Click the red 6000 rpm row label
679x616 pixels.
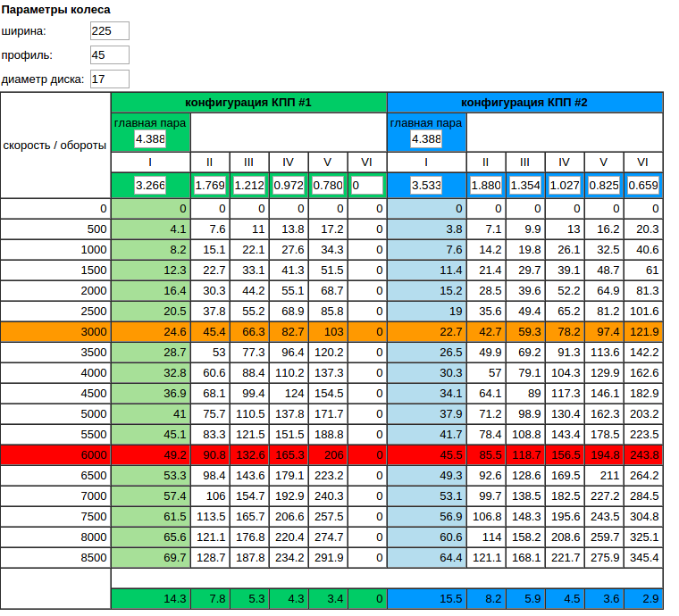click(55, 455)
